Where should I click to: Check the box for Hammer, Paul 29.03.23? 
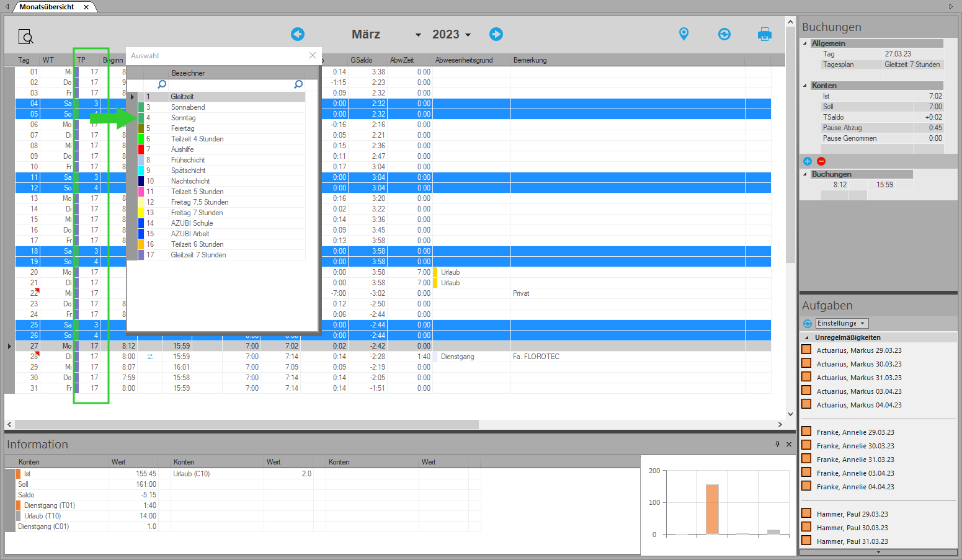(x=806, y=513)
